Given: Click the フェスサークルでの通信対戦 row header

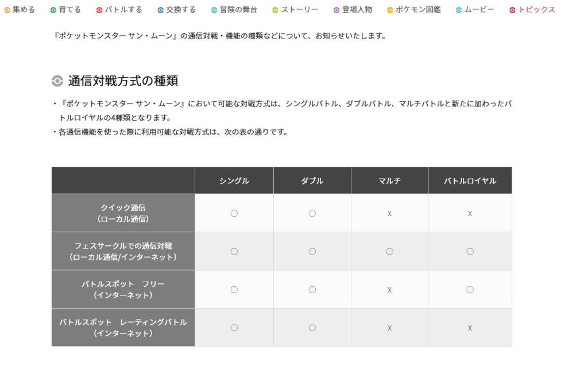Looking at the screenshot, I should point(123,251).
